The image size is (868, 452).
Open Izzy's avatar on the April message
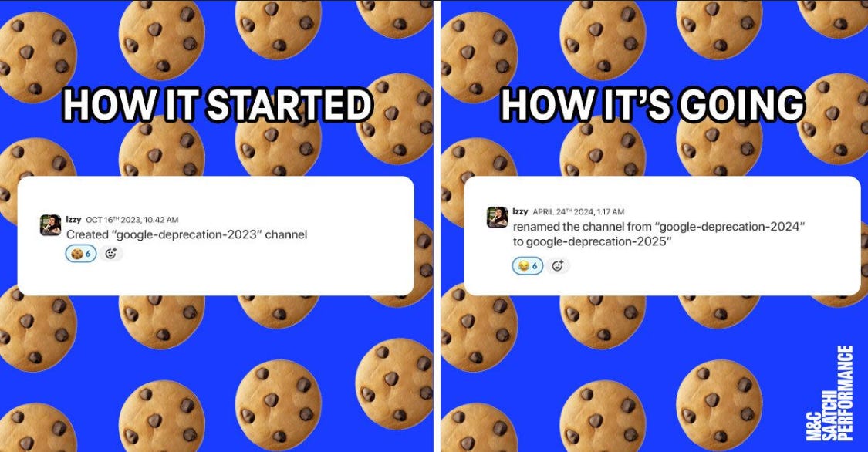497,218
